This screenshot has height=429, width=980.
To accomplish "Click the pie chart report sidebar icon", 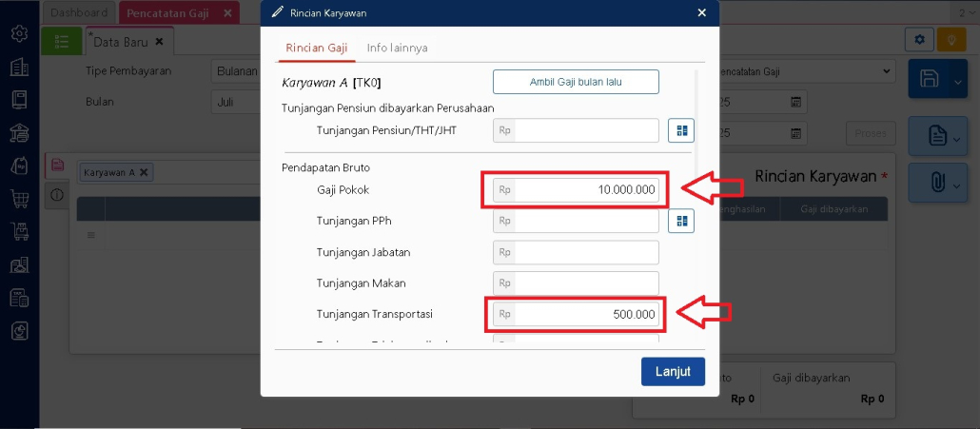I will point(18,331).
